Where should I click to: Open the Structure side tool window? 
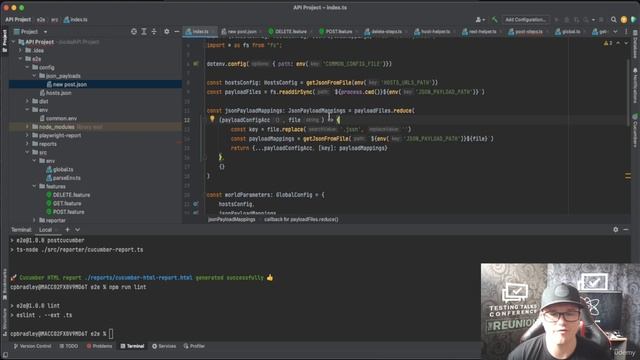pyautogui.click(x=4, y=322)
